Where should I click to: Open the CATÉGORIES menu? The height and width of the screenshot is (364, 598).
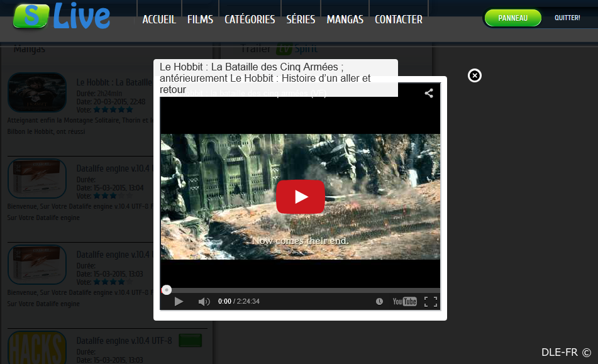click(250, 19)
